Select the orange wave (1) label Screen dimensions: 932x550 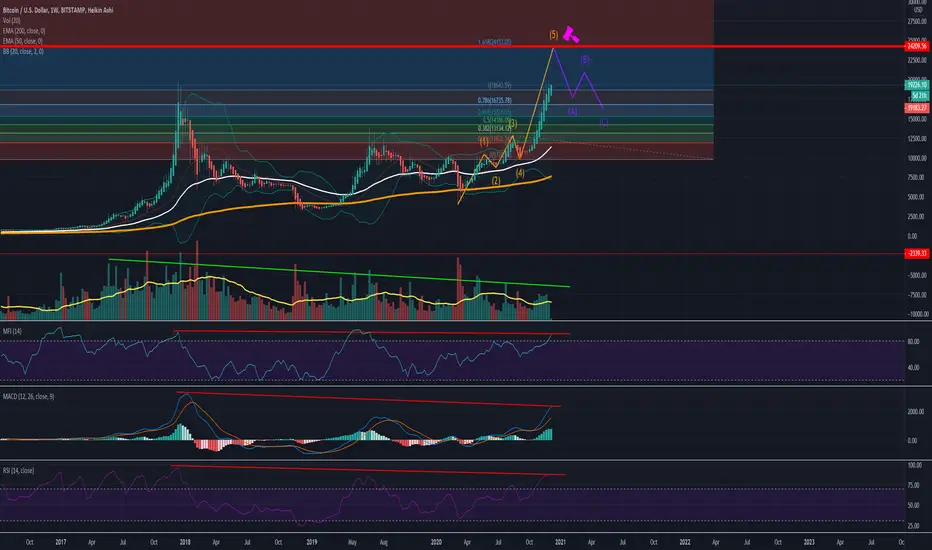(x=484, y=142)
